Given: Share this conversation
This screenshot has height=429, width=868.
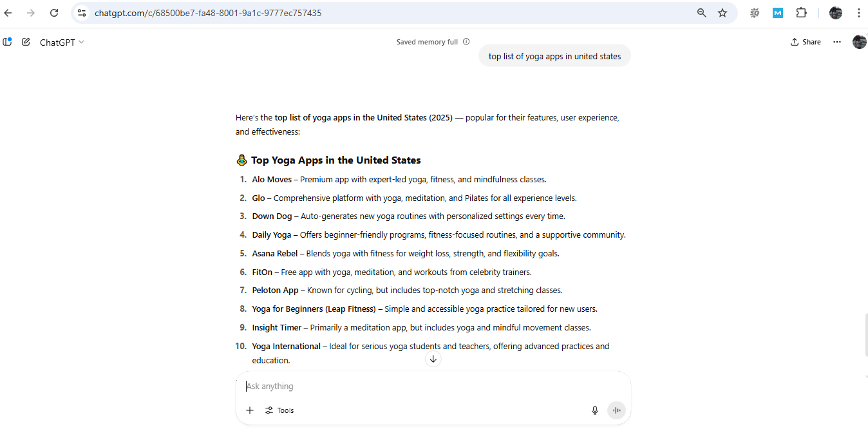Looking at the screenshot, I should click(806, 42).
